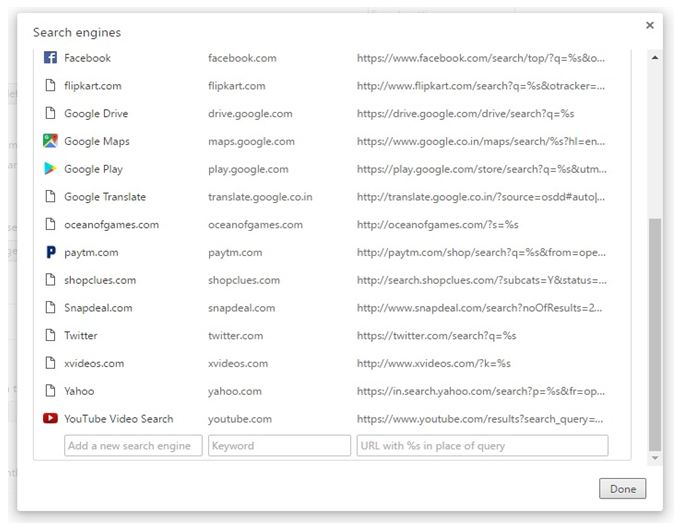Click the translate.google.co.in keyword

coord(260,197)
